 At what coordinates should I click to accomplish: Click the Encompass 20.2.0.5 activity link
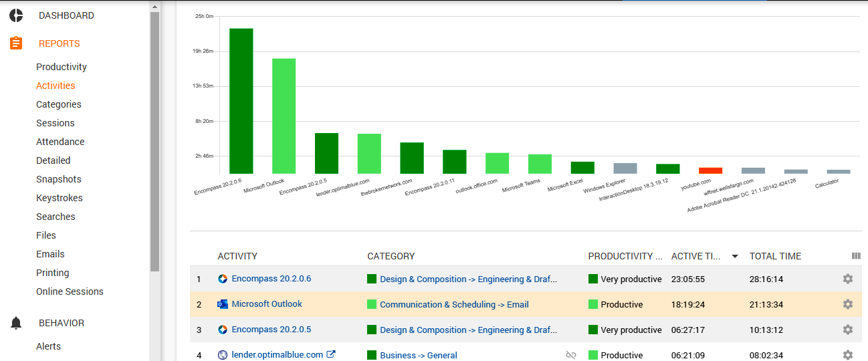272,330
